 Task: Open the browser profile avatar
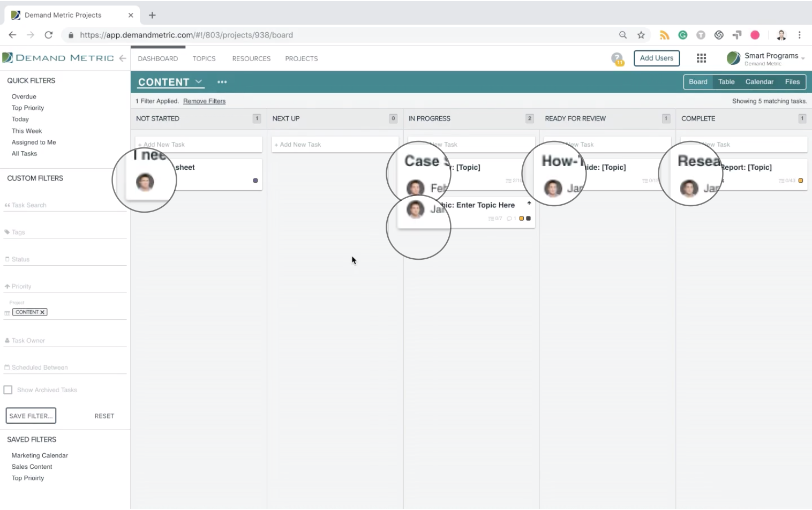click(x=781, y=35)
